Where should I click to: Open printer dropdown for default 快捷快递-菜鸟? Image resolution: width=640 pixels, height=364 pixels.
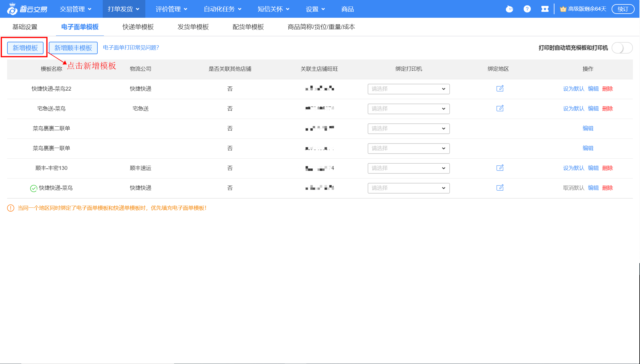409,188
